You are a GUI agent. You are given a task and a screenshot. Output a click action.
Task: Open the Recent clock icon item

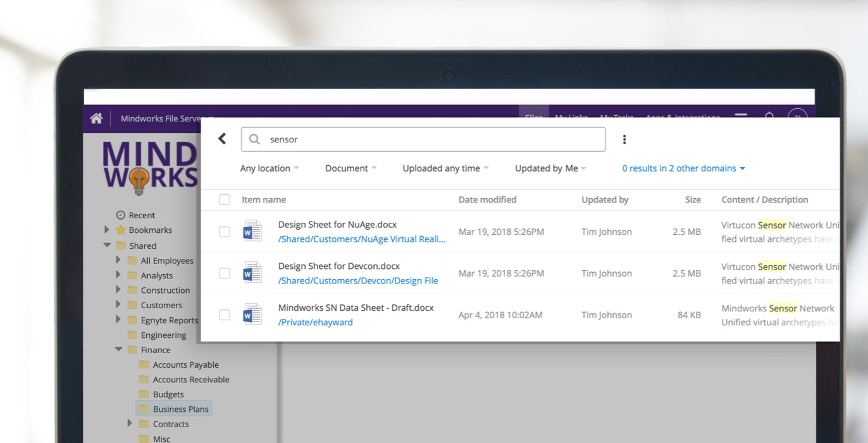[x=120, y=215]
